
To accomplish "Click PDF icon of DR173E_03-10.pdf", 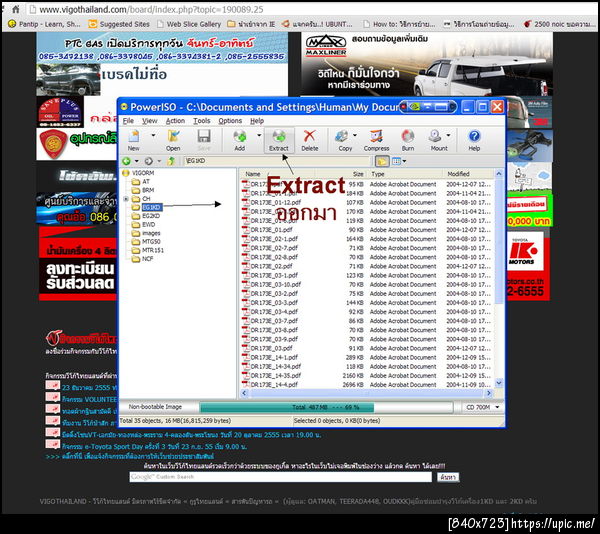I will click(245, 285).
